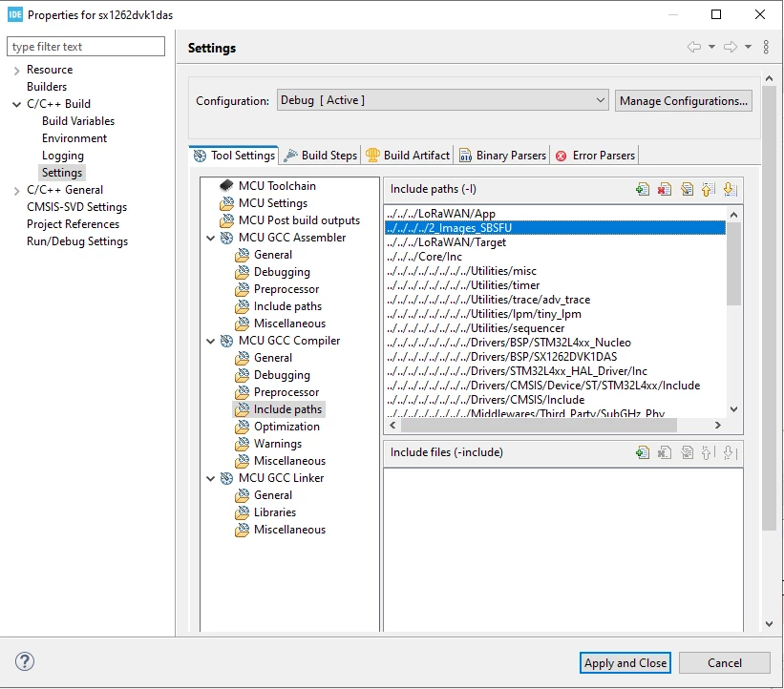Select the Utilities/misc include path
This screenshot has width=784, height=689.
pyautogui.click(x=461, y=271)
